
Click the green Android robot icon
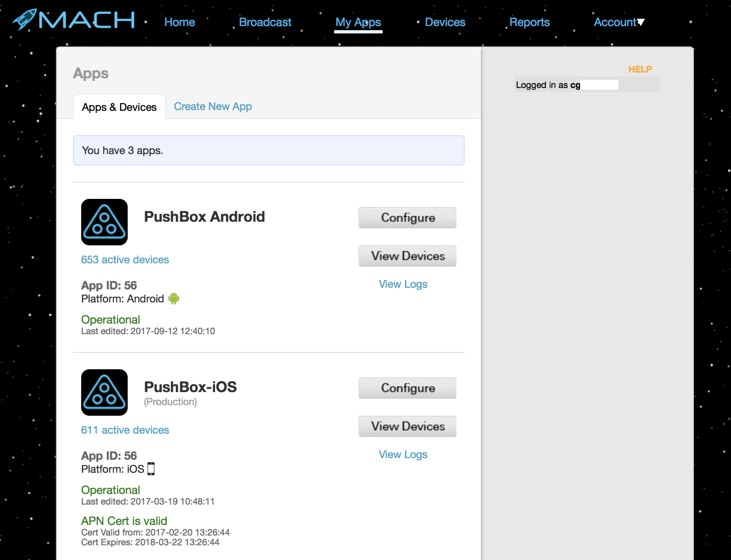[174, 298]
